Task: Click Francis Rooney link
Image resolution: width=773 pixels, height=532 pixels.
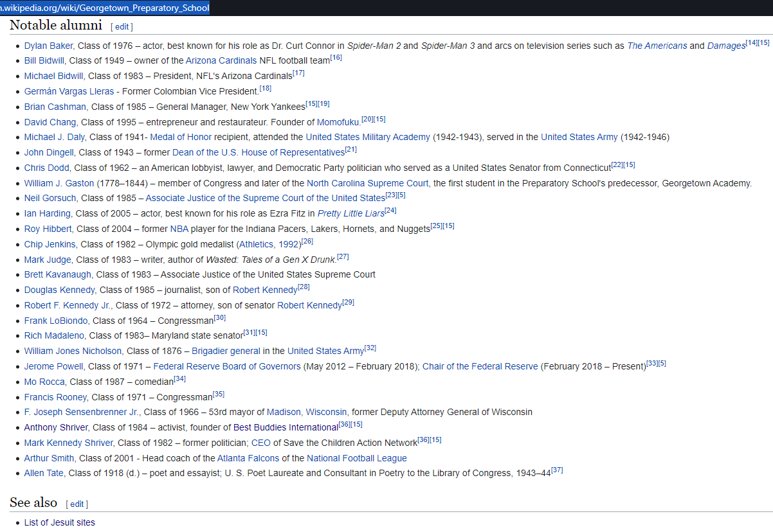Action: click(55, 397)
